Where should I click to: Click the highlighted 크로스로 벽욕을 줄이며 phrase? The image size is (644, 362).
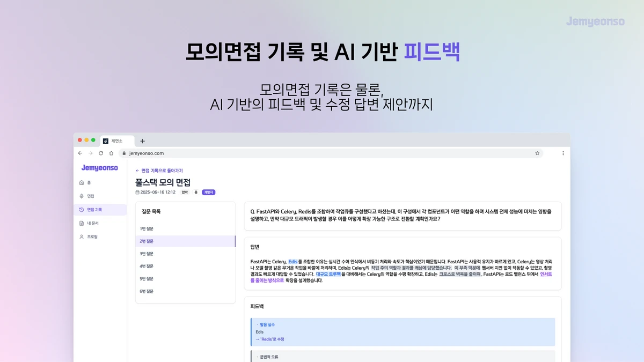pyautogui.click(x=459, y=274)
